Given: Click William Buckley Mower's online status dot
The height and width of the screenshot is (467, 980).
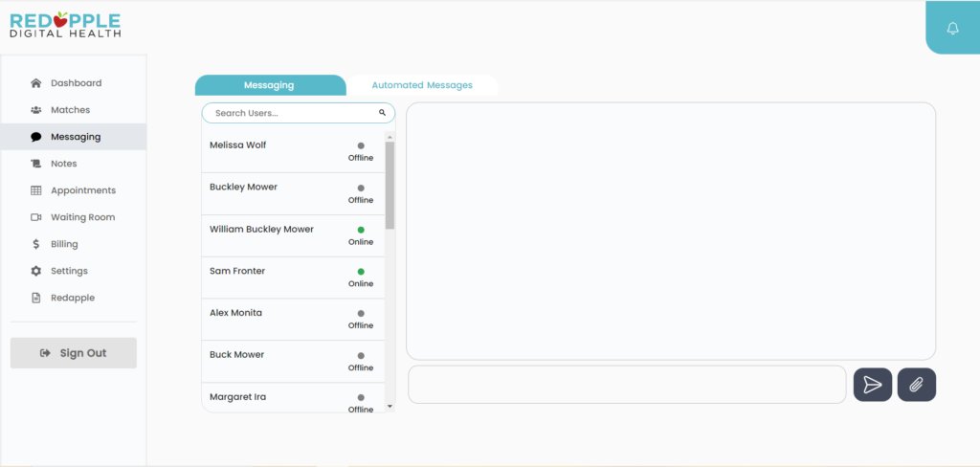Looking at the screenshot, I should click(x=361, y=230).
